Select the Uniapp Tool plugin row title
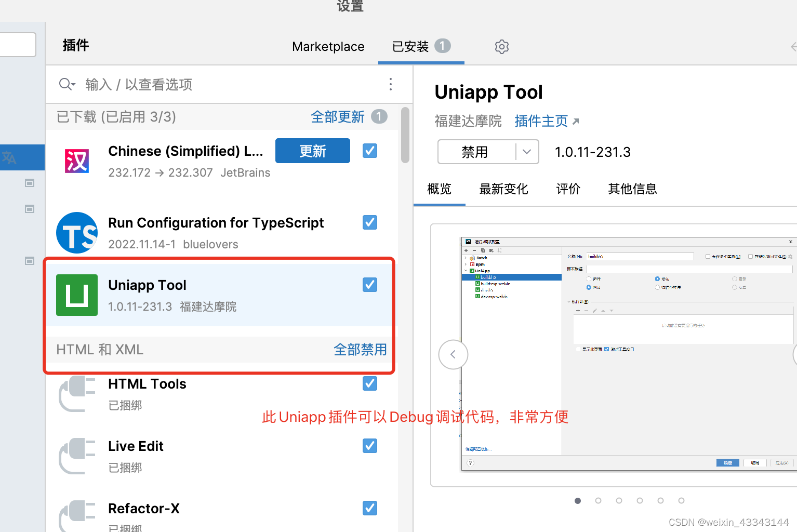 coord(148,285)
